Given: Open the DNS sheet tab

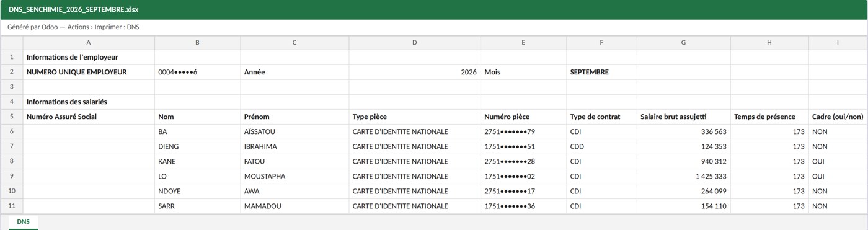Looking at the screenshot, I should pyautogui.click(x=23, y=222).
